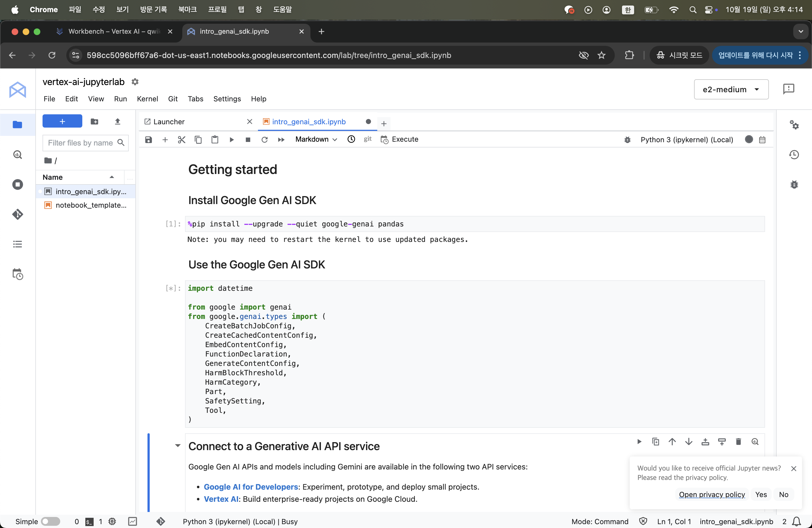Delete the active cell with the trash icon
The width and height of the screenshot is (812, 528).
738,442
